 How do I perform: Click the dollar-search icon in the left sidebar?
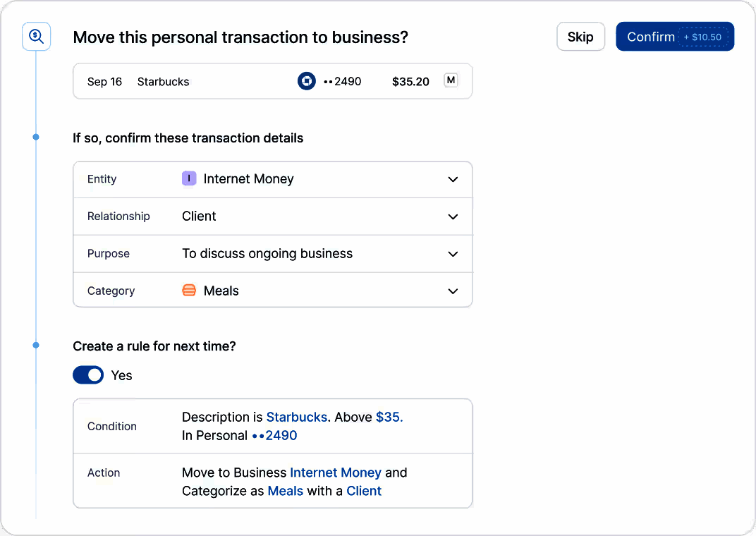36,36
